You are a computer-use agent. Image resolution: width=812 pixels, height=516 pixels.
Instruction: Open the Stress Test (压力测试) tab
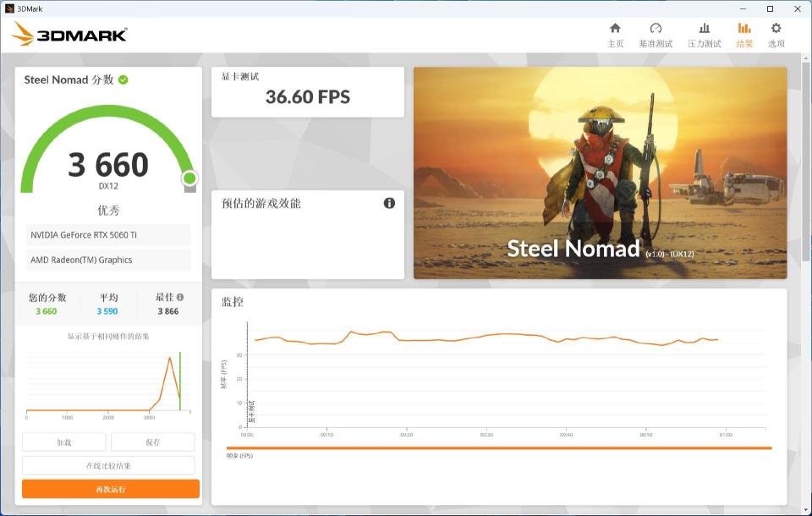705,36
